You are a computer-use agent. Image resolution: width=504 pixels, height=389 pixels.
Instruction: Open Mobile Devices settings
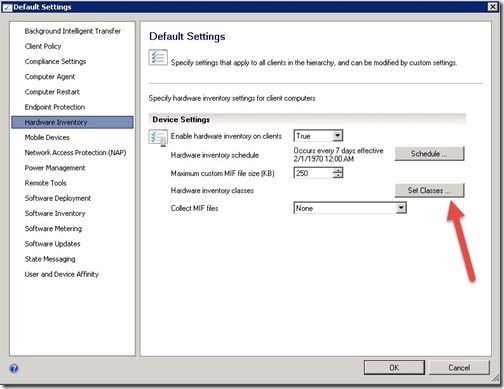coord(47,137)
